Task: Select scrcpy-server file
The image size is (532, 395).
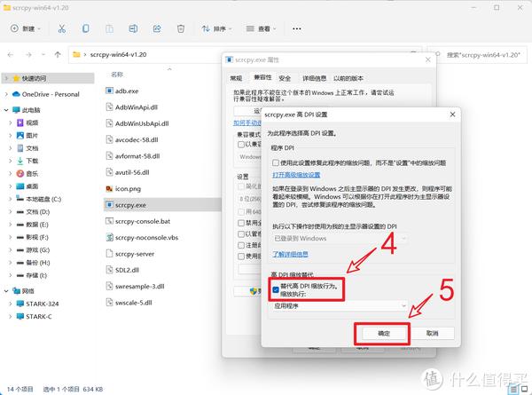Action: pyautogui.click(x=130, y=254)
